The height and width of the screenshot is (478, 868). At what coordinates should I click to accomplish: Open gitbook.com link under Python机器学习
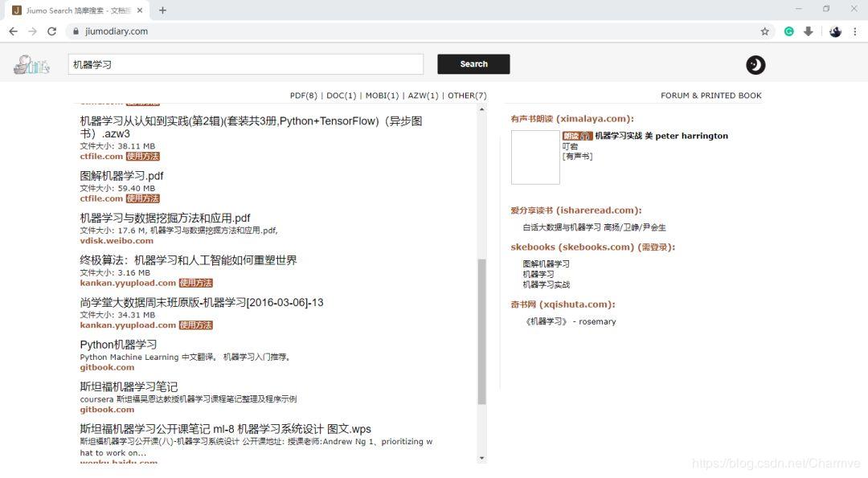pos(107,367)
